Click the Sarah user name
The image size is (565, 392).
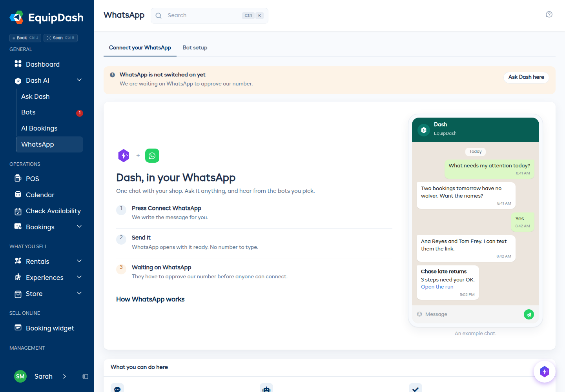44,376
